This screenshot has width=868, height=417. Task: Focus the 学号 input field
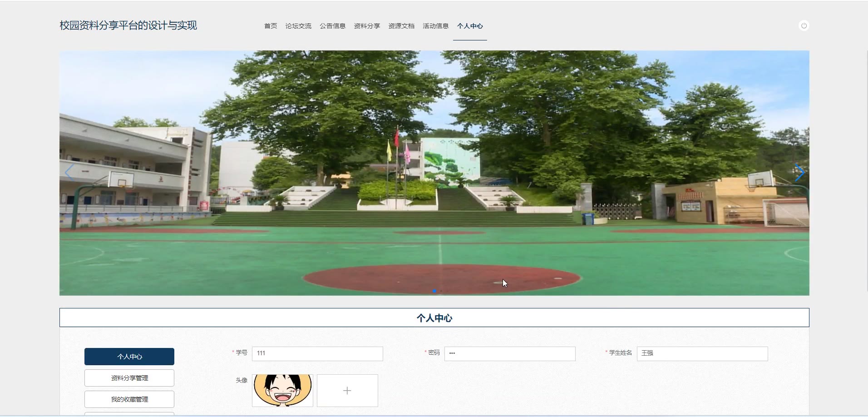317,354
